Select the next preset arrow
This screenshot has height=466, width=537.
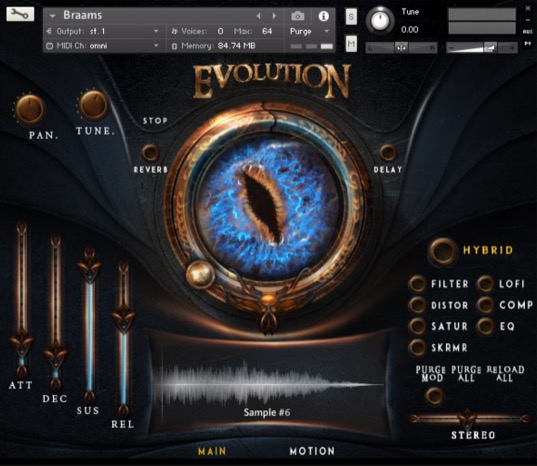274,16
